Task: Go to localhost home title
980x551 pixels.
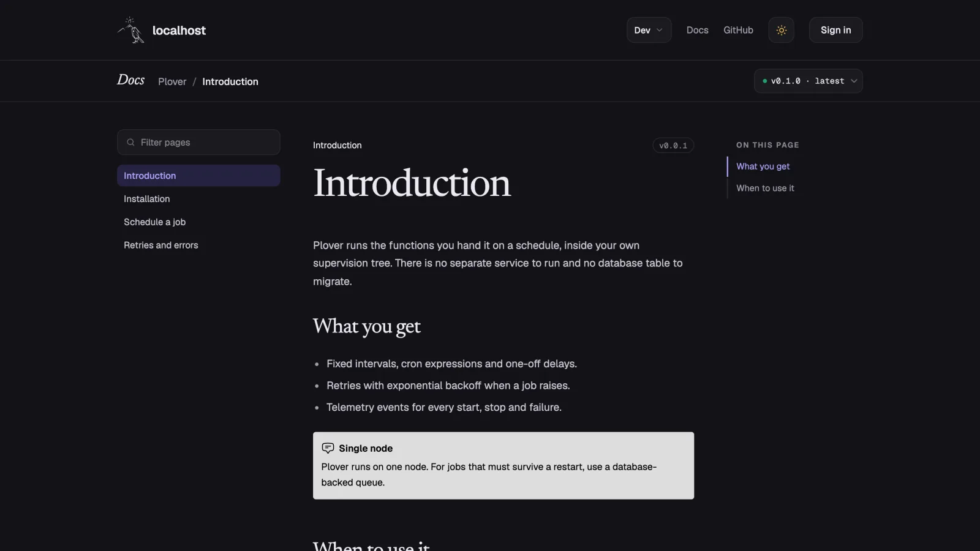Action: (179, 31)
